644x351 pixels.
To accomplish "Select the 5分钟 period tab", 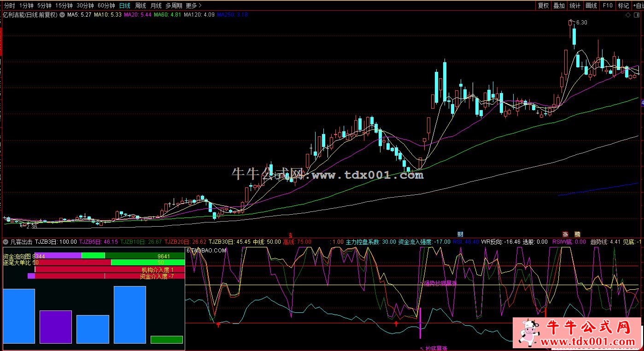I will tap(45, 6).
